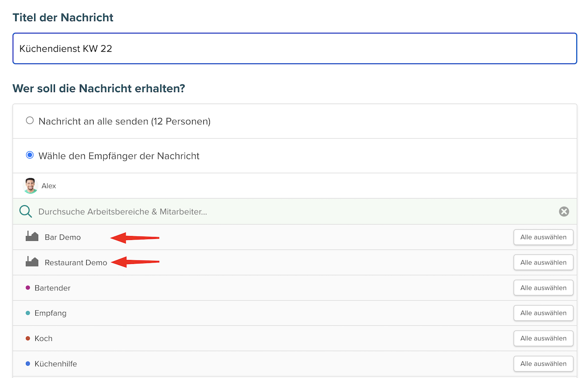Click the red Koch color dot

(28, 338)
